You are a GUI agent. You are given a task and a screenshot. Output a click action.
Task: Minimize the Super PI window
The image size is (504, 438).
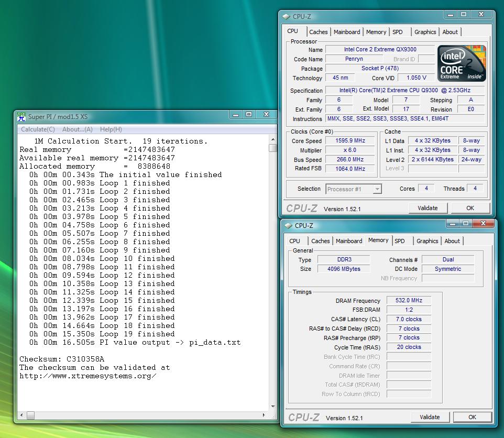236,114
